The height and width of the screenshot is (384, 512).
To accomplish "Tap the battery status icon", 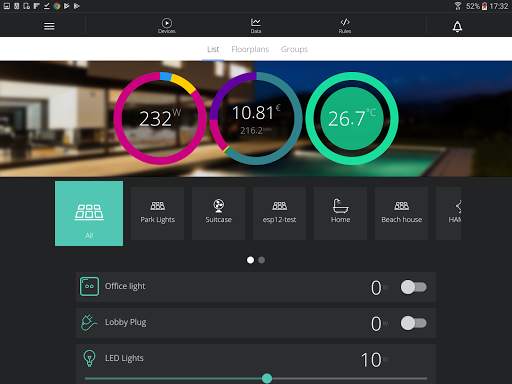I will point(484,6).
